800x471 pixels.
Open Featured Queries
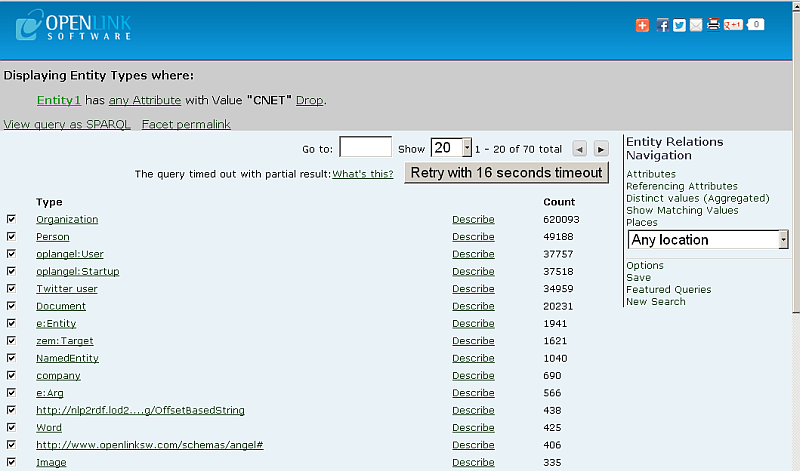pos(668,289)
